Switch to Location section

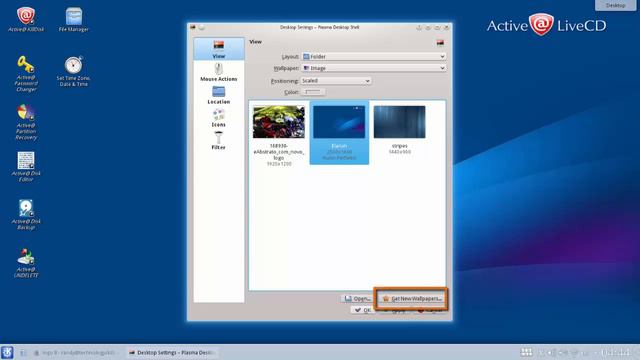(219, 95)
